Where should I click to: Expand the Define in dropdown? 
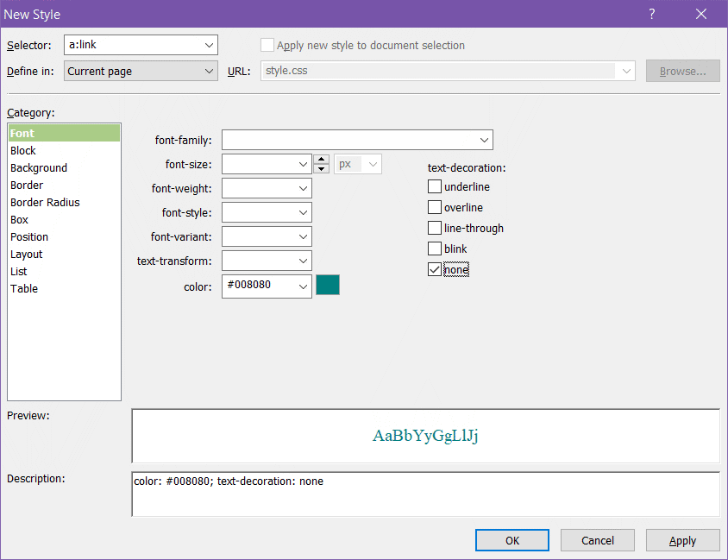point(210,72)
